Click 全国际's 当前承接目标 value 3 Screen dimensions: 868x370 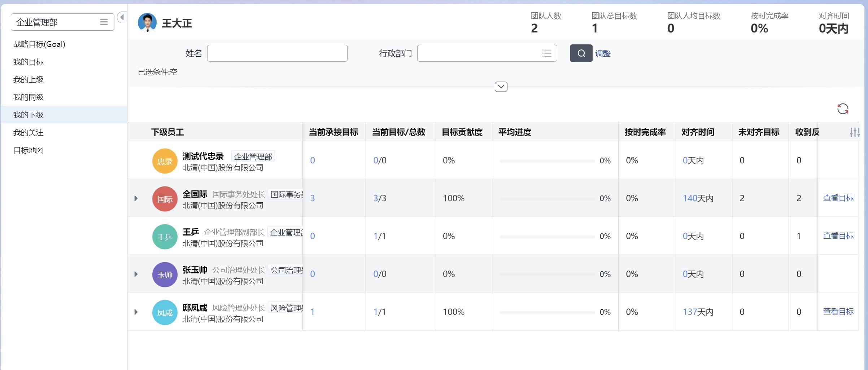coord(313,198)
